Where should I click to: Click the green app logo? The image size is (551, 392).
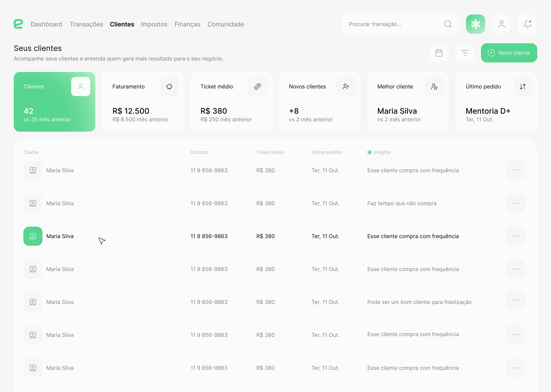(18, 24)
